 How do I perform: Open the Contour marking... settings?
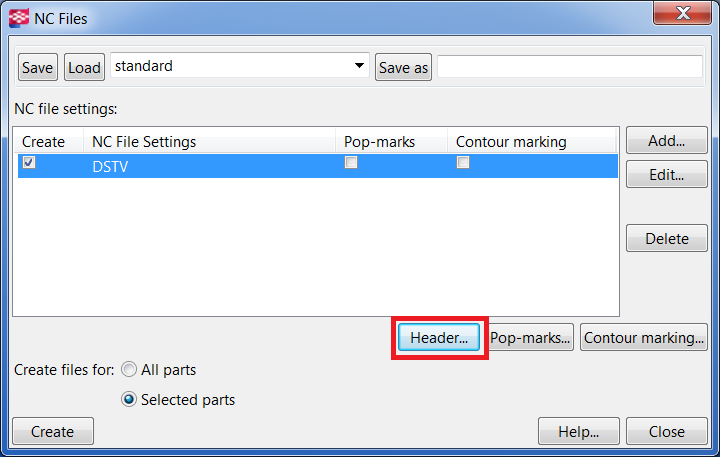click(644, 338)
